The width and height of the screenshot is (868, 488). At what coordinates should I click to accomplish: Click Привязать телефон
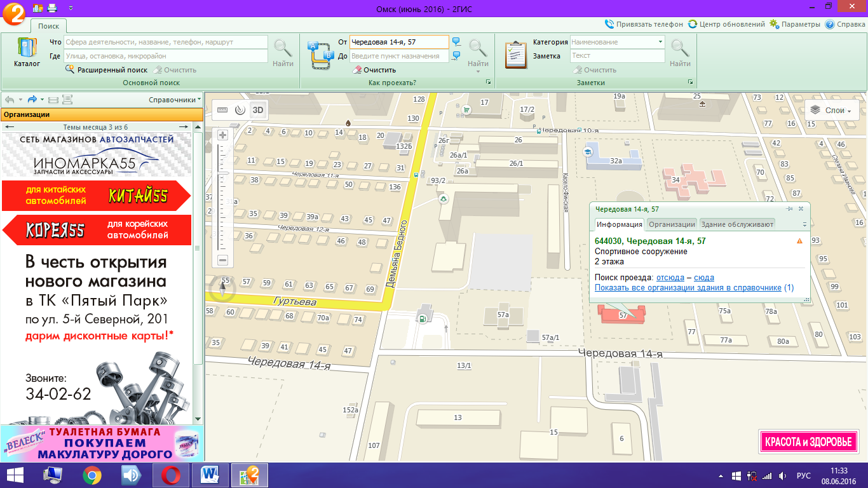coord(644,24)
